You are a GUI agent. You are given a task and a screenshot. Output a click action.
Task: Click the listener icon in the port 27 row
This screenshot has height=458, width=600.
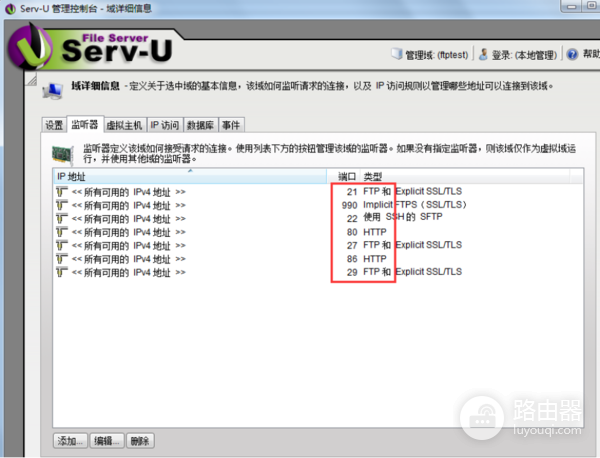point(62,245)
